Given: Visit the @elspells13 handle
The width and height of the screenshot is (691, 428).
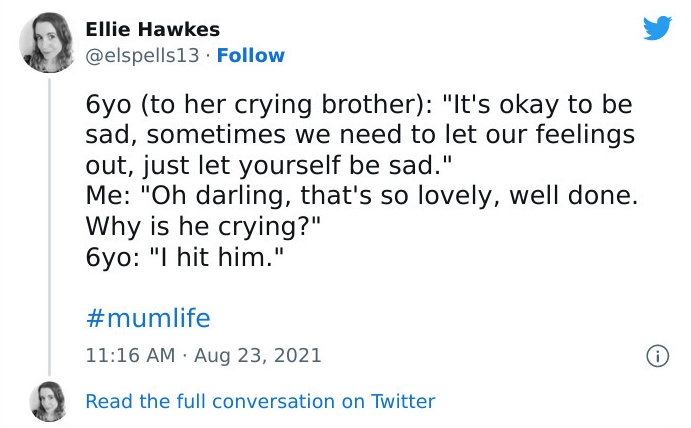Looking at the screenshot, I should click(146, 55).
